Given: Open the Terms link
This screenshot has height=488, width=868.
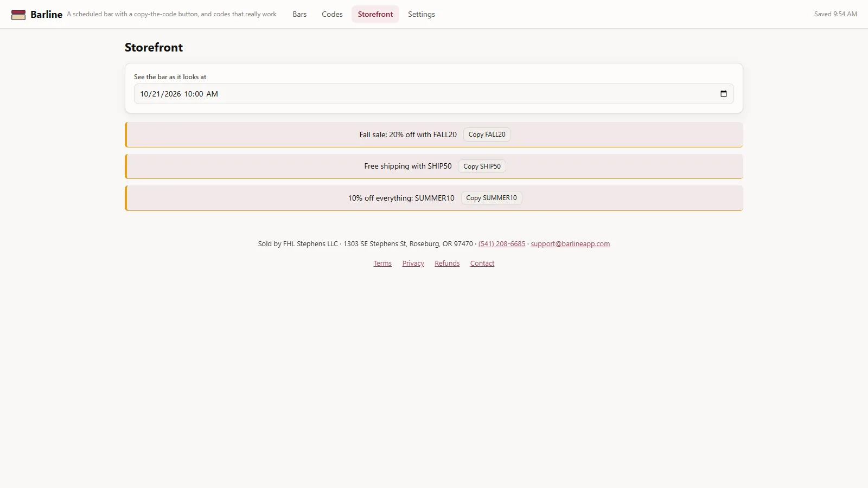Looking at the screenshot, I should pyautogui.click(x=382, y=264).
